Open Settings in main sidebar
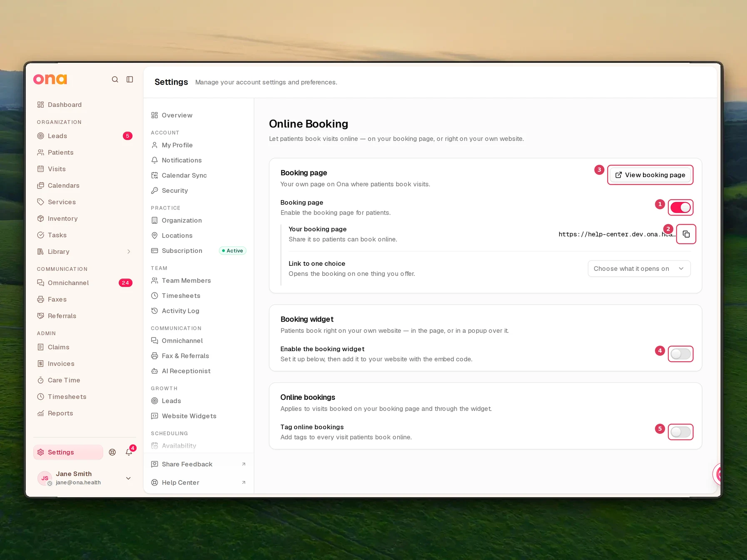This screenshot has height=560, width=747. [68, 452]
